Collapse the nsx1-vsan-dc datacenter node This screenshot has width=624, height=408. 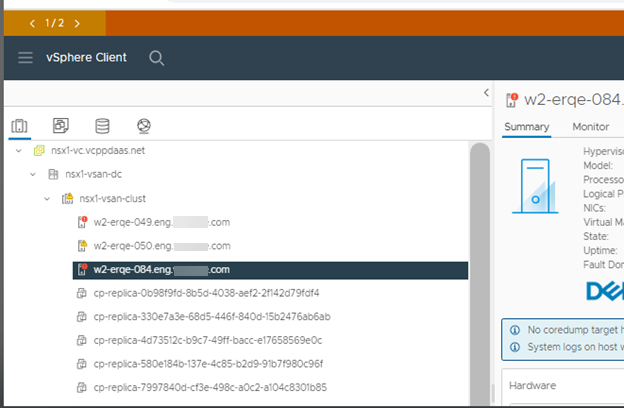pos(33,174)
